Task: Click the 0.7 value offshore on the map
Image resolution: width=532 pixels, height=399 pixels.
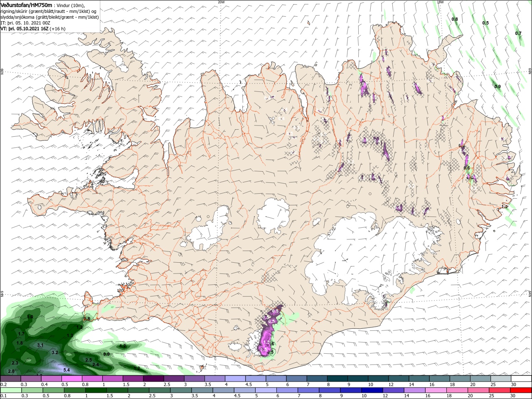Action: [x=518, y=33]
